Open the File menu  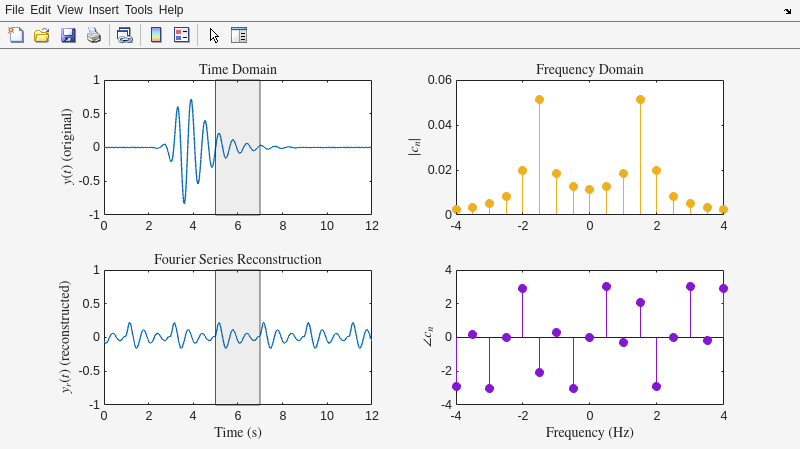tap(14, 10)
